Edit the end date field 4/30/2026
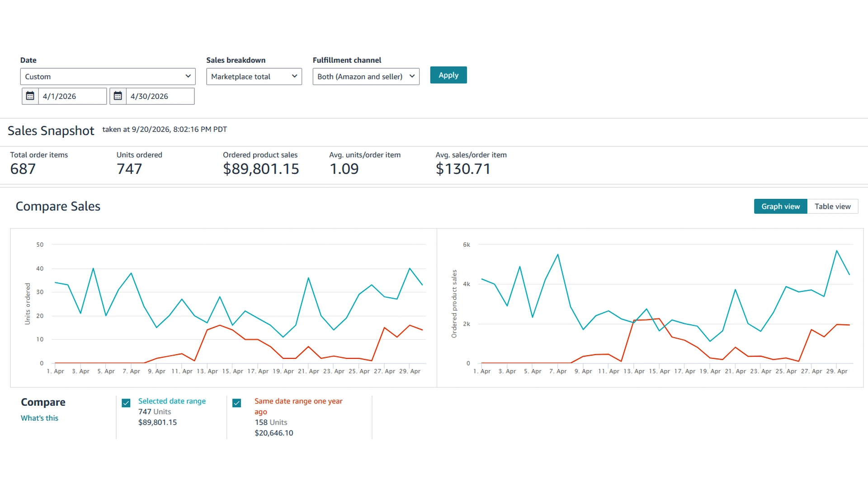Viewport: 868px width, 488px height. [160, 96]
